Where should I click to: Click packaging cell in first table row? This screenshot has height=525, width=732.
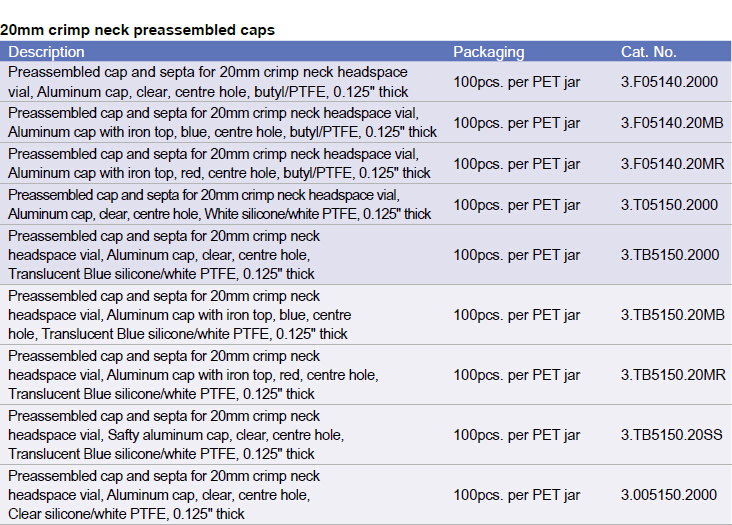tap(516, 82)
